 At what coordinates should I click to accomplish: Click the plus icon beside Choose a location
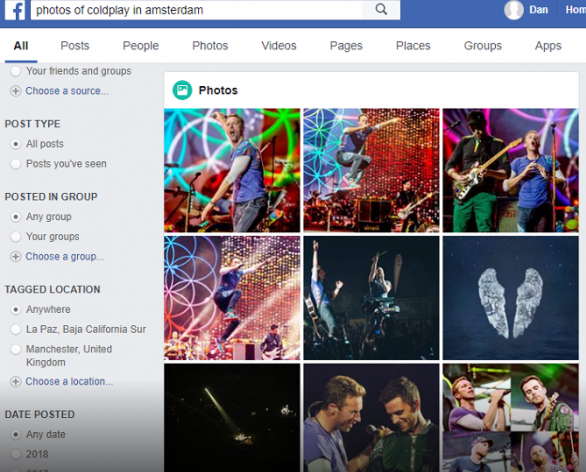[x=15, y=382]
